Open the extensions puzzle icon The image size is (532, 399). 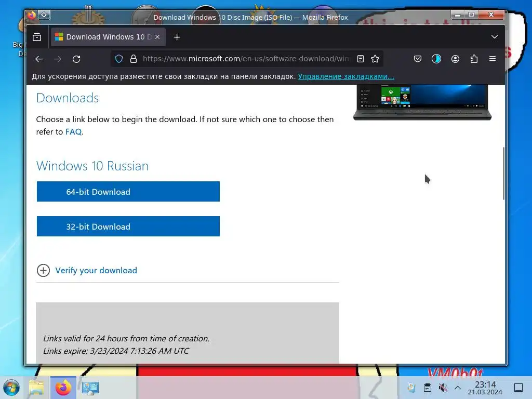[x=474, y=59]
